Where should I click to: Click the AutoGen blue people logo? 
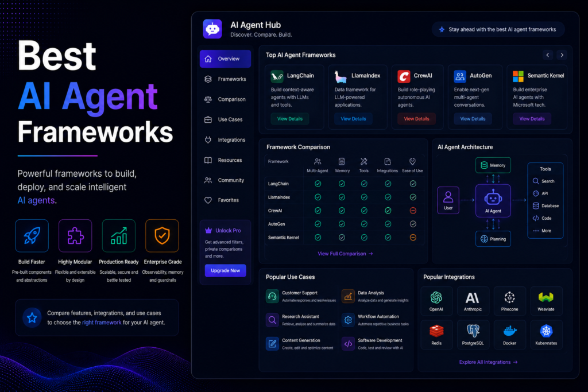(x=460, y=76)
